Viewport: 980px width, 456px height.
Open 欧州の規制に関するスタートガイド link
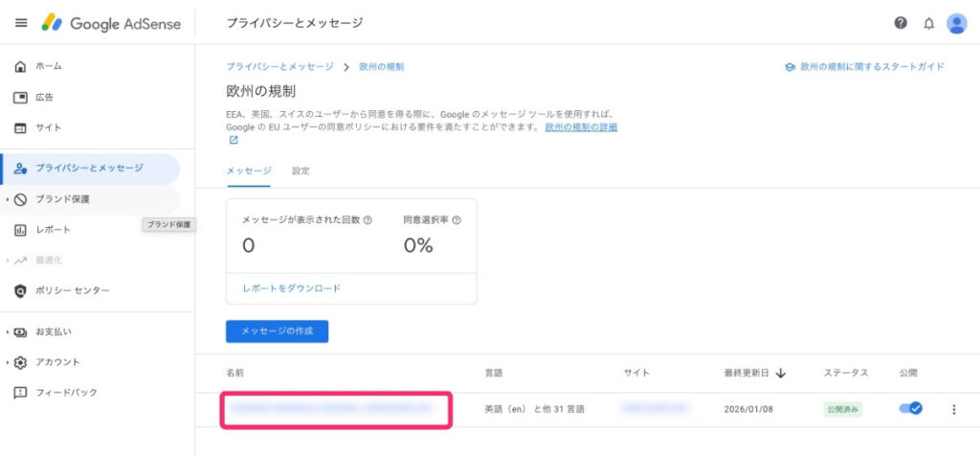tap(872, 67)
